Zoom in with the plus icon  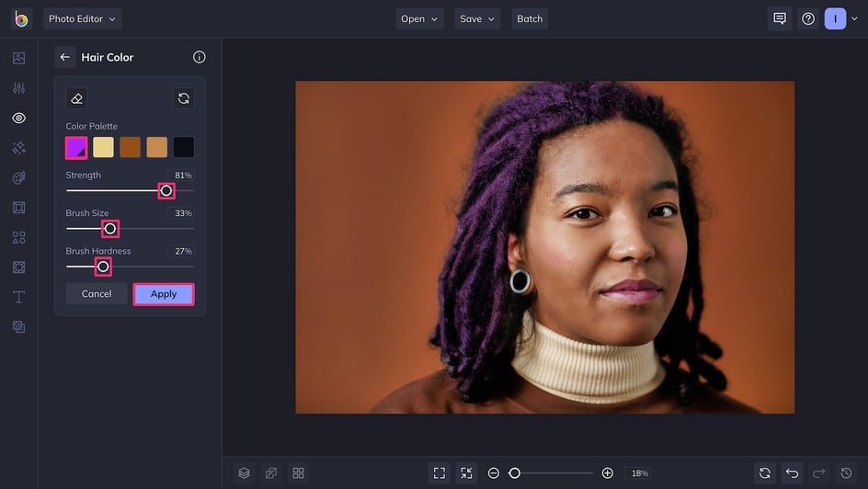coord(607,473)
